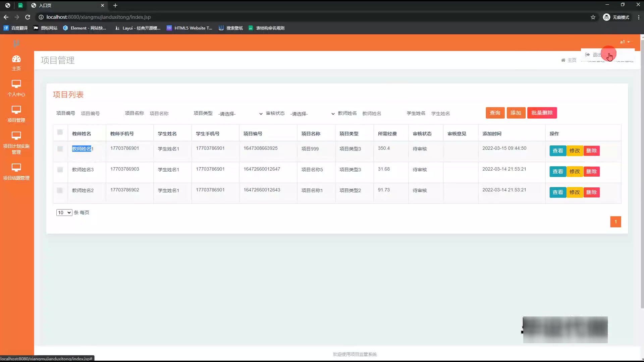Screen dimensions: 644x362
Task: Open the a1 user account menu
Action: [625, 42]
